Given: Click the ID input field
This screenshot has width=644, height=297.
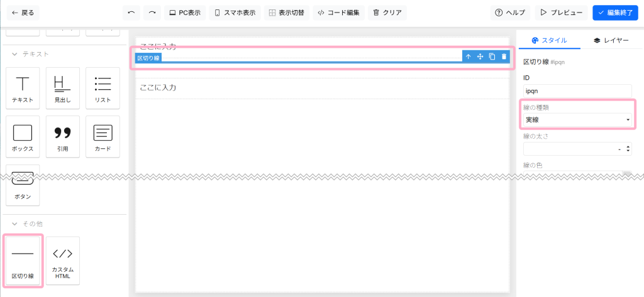Looking at the screenshot, I should pyautogui.click(x=577, y=90).
